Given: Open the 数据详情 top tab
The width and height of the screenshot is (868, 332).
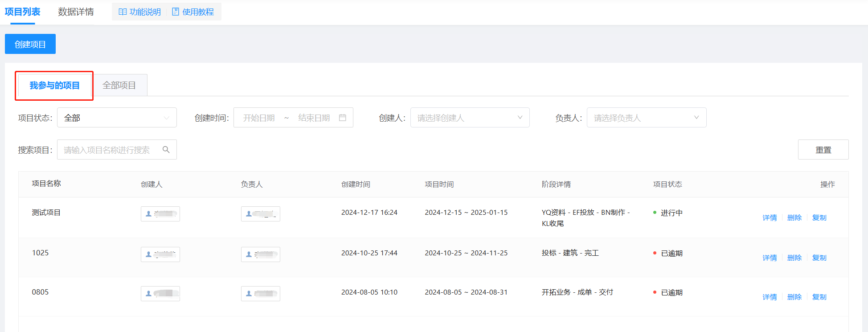Looking at the screenshot, I should pyautogui.click(x=76, y=12).
